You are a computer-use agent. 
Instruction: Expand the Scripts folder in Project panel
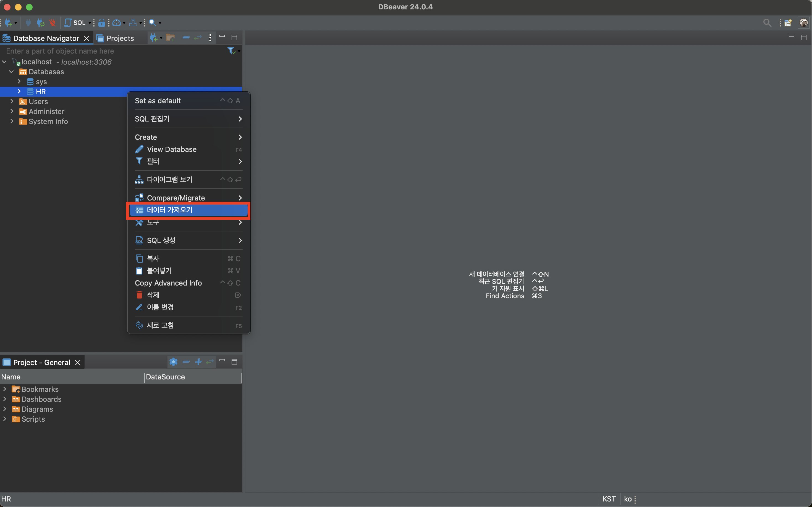(5, 419)
